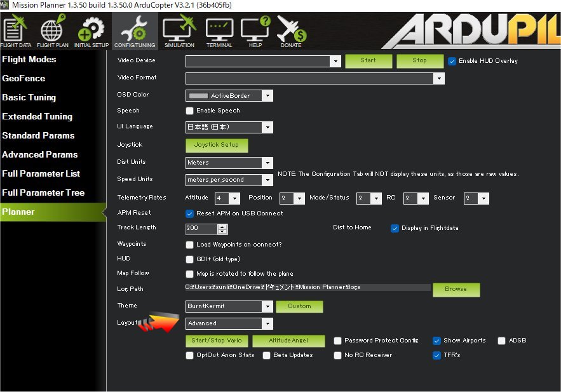Viewport: 561px width, 392px height.
Task: Click the Log Path text field
Action: (308, 287)
